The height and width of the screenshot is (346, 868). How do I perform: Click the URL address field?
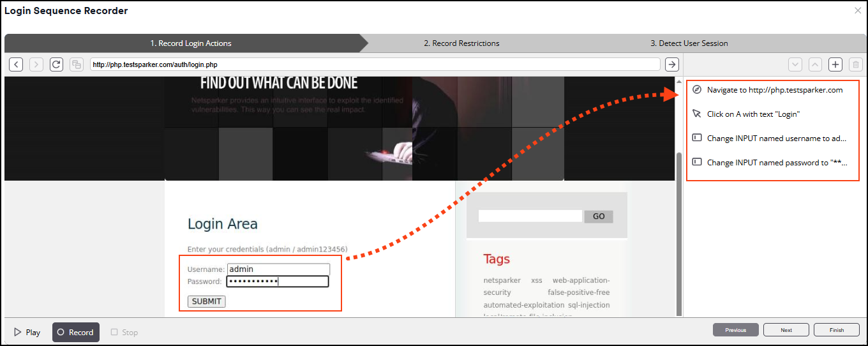tap(375, 64)
